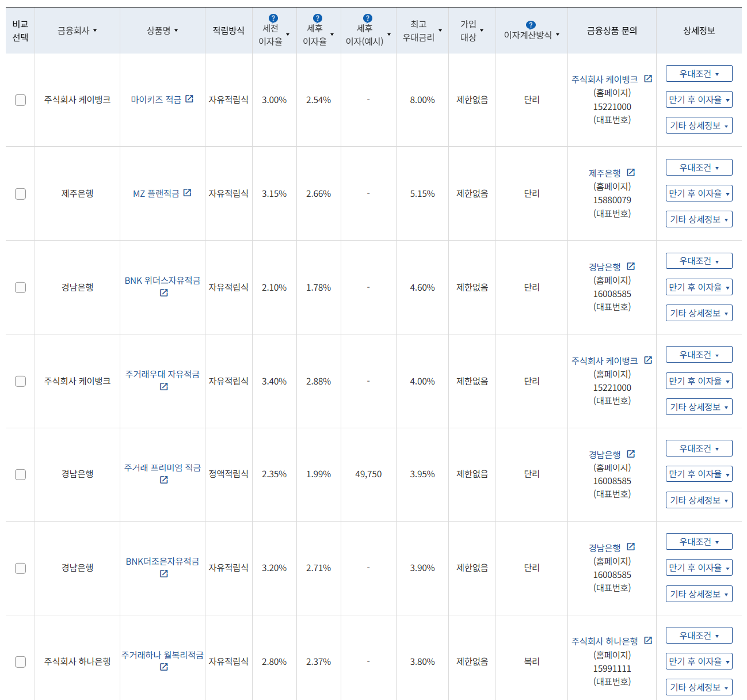747x700 pixels.
Task: Tick the compare checkbox for 주식회사 하나은행
Action: tap(21, 662)
